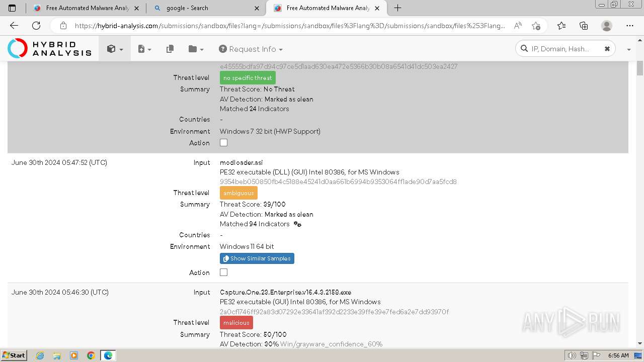The width and height of the screenshot is (644, 362).
Task: Open browser Collections icon
Action: coord(584,26)
